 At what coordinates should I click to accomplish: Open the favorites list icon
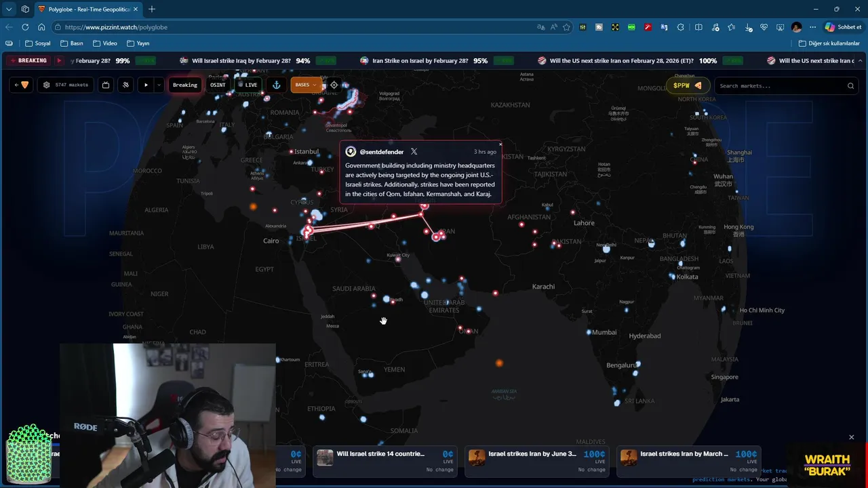(731, 27)
